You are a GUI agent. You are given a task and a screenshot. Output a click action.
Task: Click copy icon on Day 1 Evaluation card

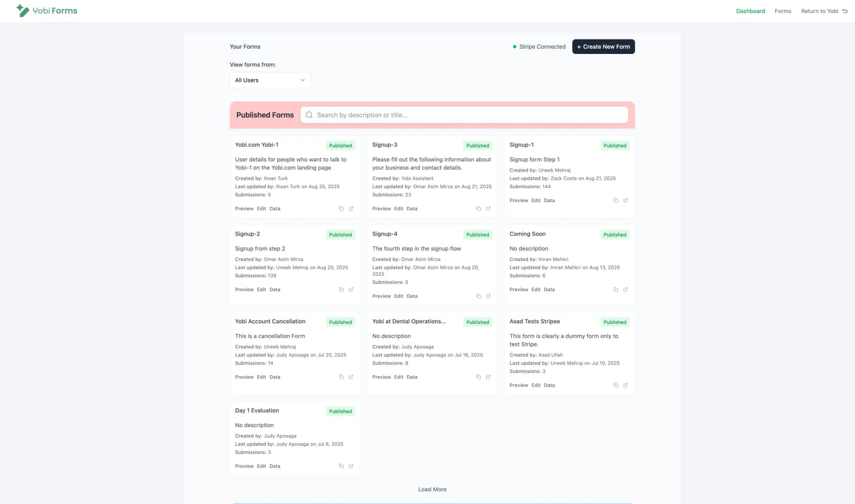[341, 467]
